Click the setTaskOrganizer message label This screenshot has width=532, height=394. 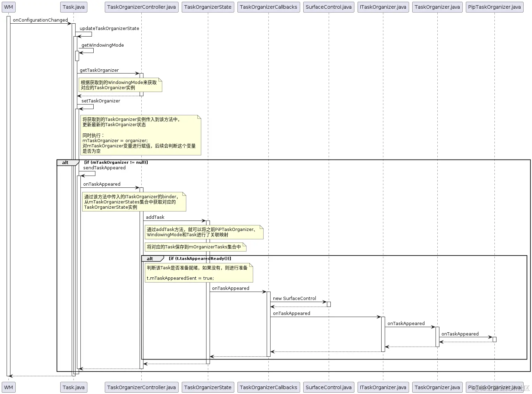[x=101, y=101]
